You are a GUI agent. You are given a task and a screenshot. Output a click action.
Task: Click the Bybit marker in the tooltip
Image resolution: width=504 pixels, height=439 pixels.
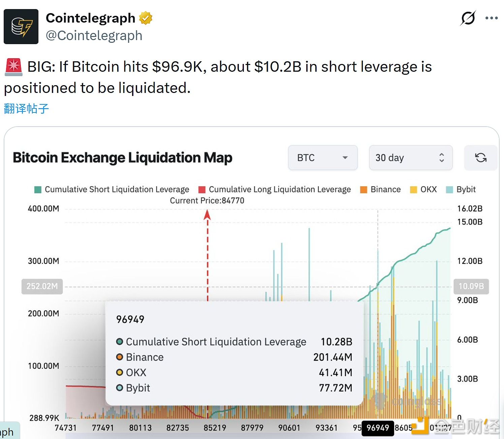120,388
